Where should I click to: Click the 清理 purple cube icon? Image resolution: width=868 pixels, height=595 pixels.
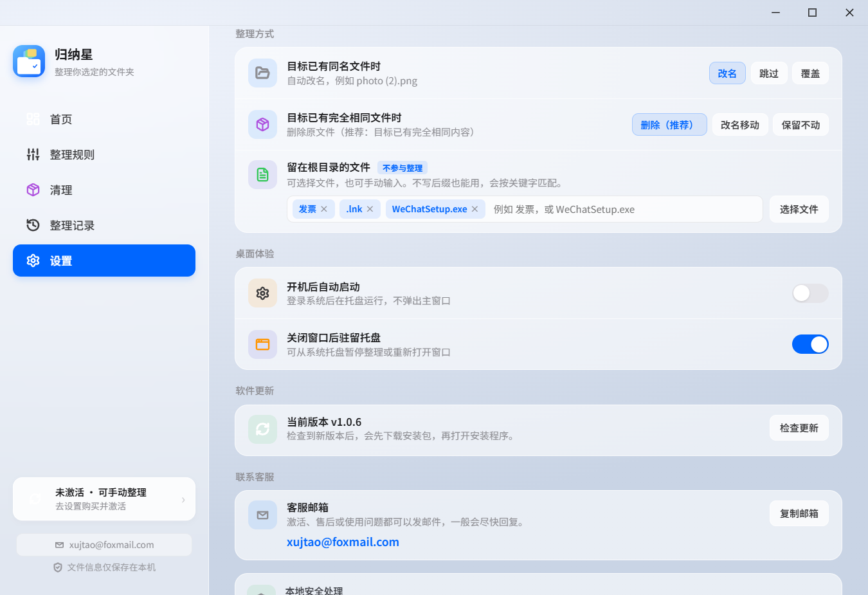[x=33, y=190]
